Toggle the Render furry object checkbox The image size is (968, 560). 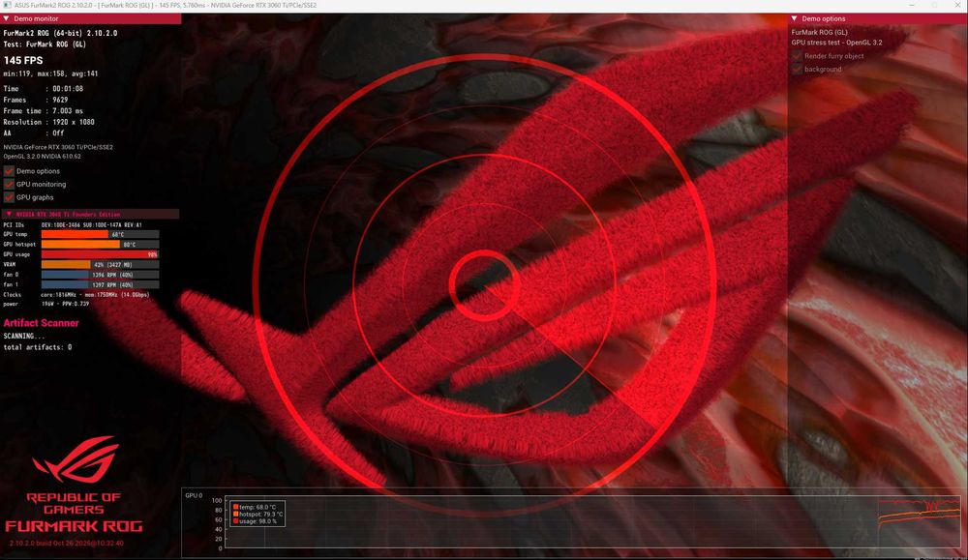(x=797, y=55)
